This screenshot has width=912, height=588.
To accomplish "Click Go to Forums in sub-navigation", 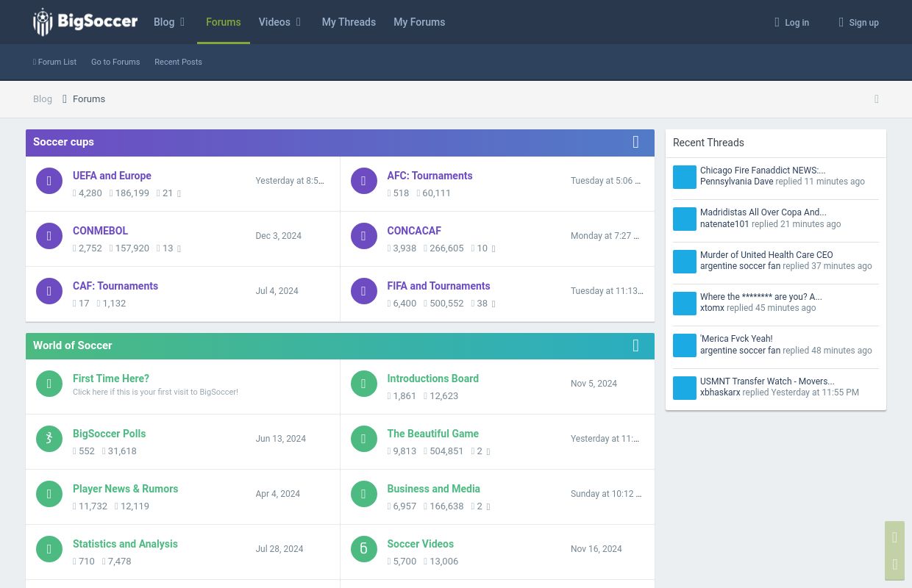I will pos(115,62).
